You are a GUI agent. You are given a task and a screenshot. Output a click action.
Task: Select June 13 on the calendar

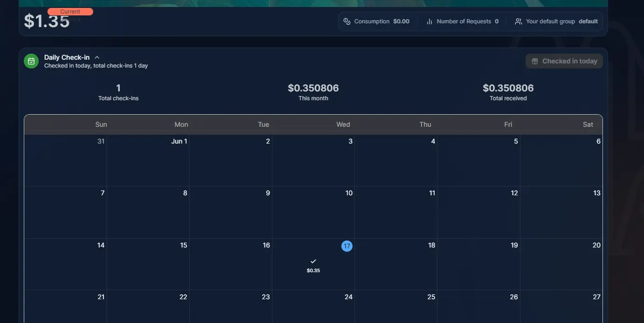[561, 213]
